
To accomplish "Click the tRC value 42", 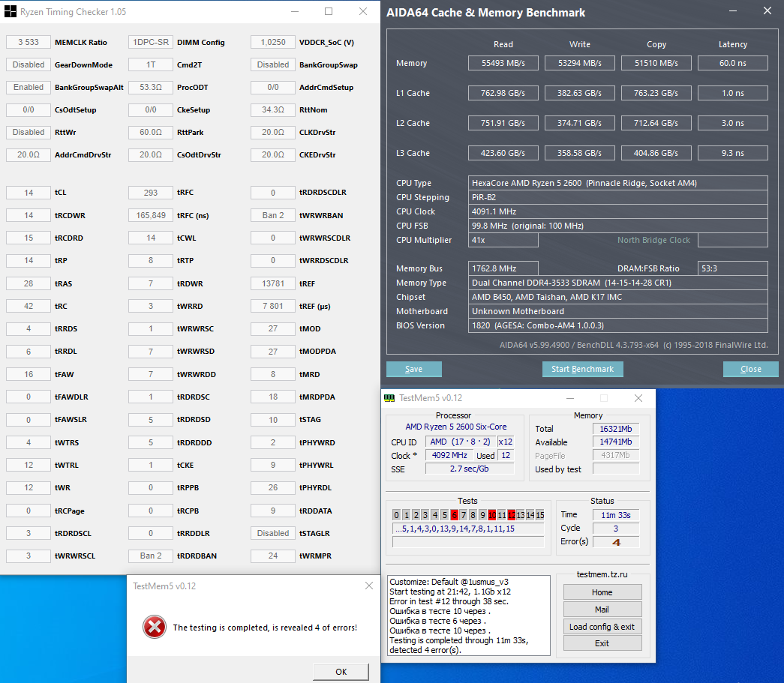I will [x=29, y=306].
